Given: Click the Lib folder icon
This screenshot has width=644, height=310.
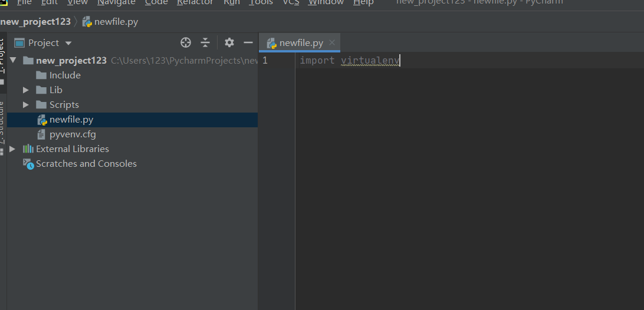Looking at the screenshot, I should pos(41,90).
